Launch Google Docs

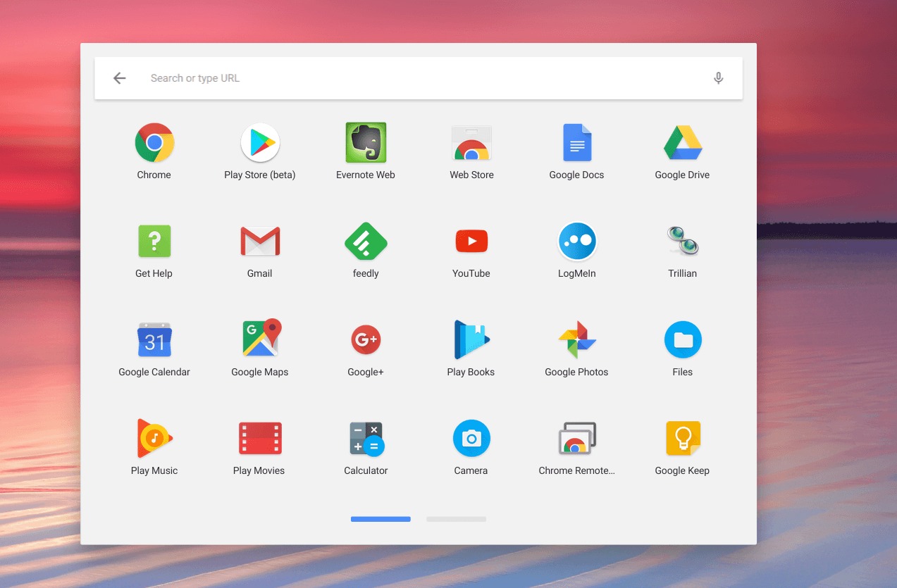pyautogui.click(x=576, y=143)
